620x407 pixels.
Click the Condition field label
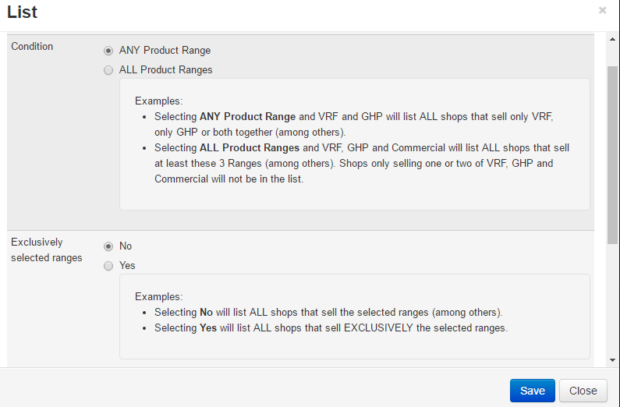pyautogui.click(x=32, y=46)
